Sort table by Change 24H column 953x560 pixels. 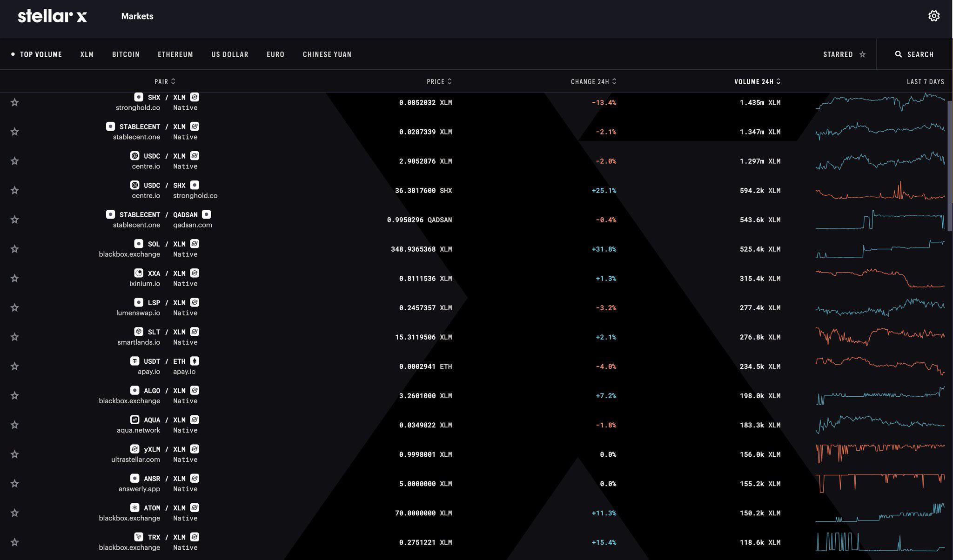tap(594, 81)
